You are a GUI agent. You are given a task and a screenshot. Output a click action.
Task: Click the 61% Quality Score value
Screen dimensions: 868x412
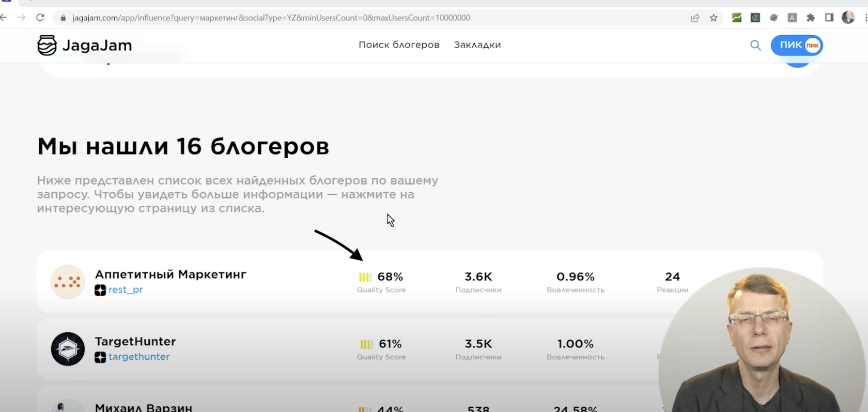point(390,344)
